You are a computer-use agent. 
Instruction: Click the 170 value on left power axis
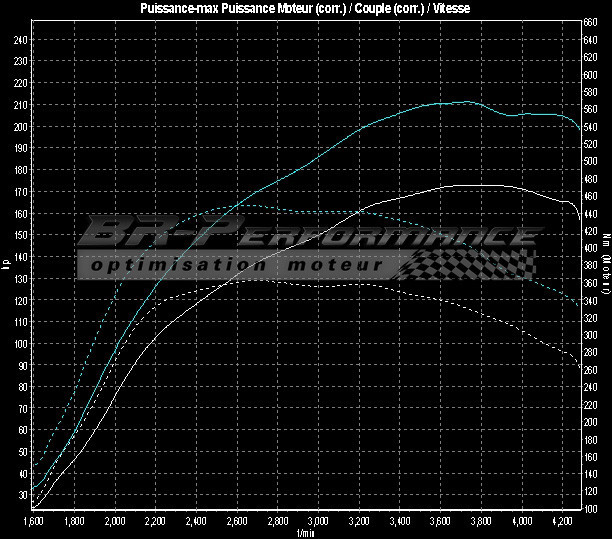(x=20, y=191)
